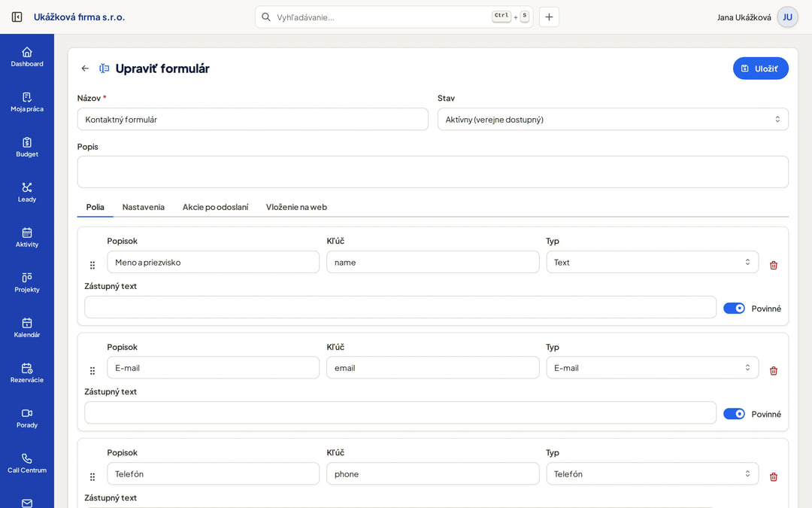Open Call Centrum section
Screen dimensions: 812x508
(27, 463)
